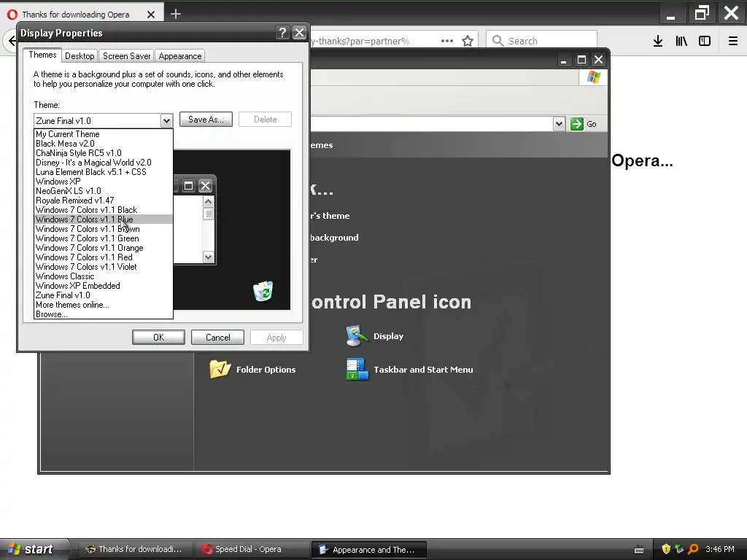
Task: Choose NeoGeniX LS v1.0 theme
Action: pyautogui.click(x=104, y=191)
